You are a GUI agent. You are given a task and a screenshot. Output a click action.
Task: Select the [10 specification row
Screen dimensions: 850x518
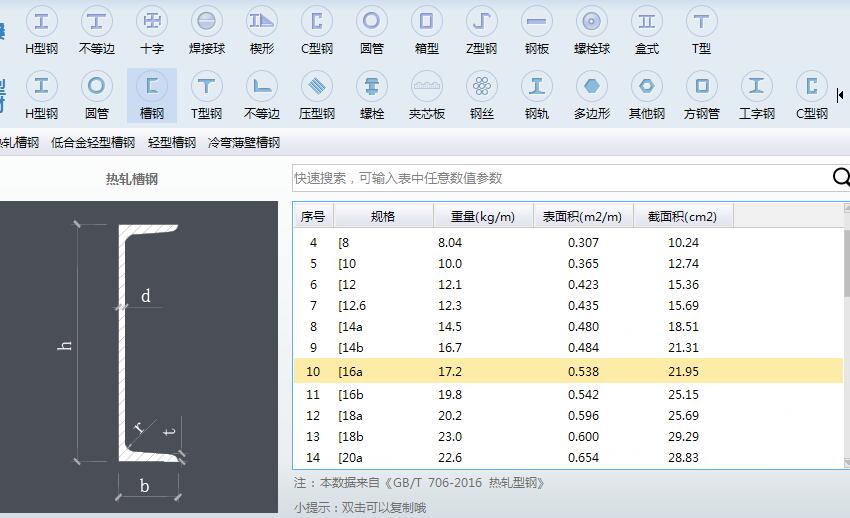pos(568,263)
